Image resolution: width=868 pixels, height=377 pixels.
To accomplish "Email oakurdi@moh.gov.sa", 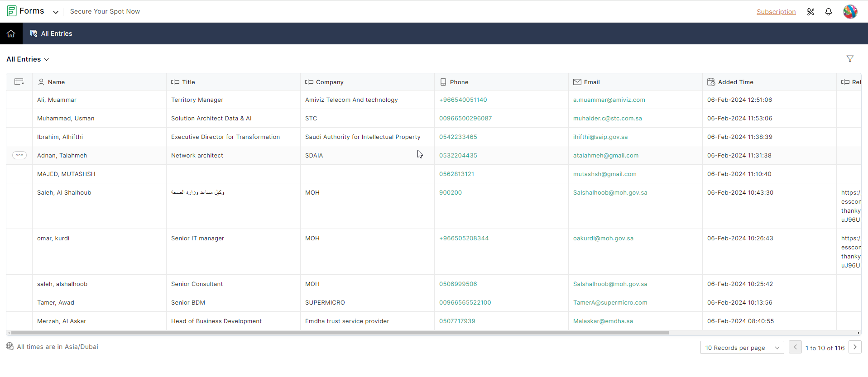I will [x=603, y=238].
